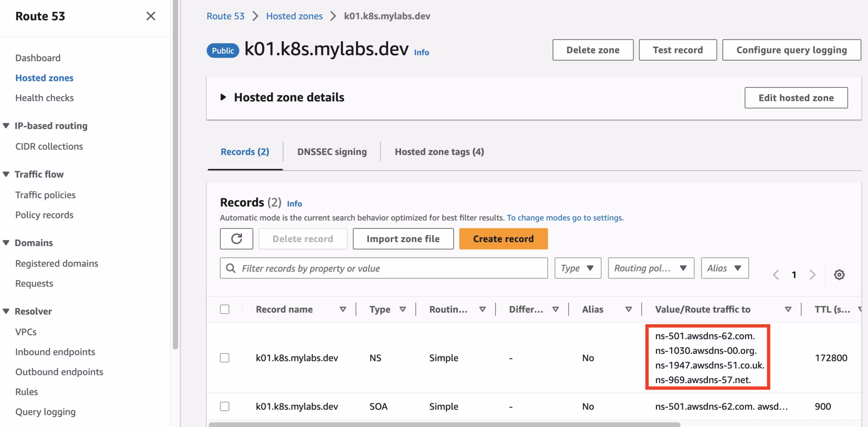Switch to DNSSEC signing tab
This screenshot has width=868, height=427.
[332, 152]
